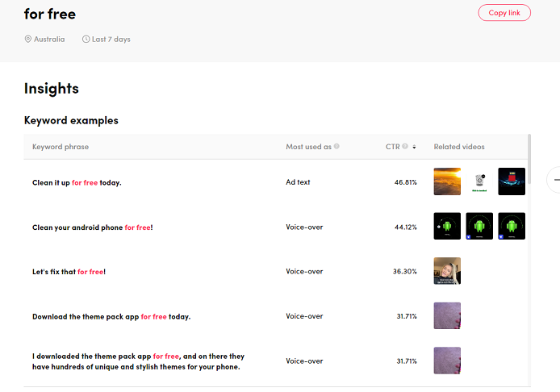560x392 pixels.
Task: Click the collapsed minus button on right edge
Action: coord(554,180)
